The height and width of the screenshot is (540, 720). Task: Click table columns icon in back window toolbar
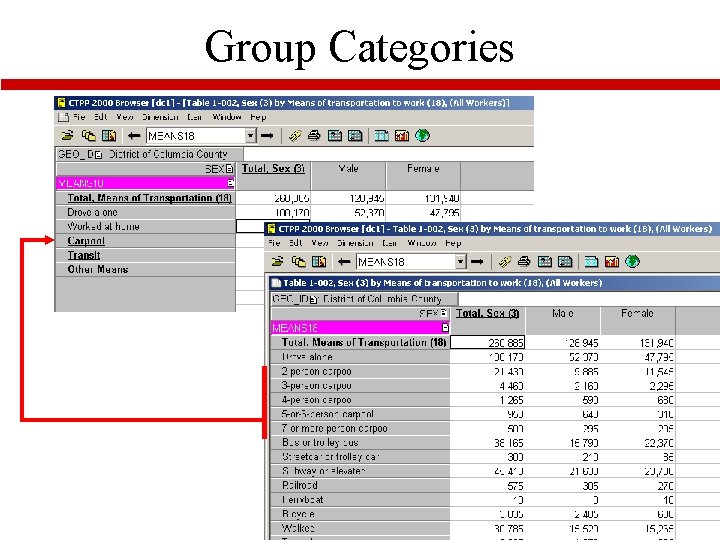click(x=109, y=135)
